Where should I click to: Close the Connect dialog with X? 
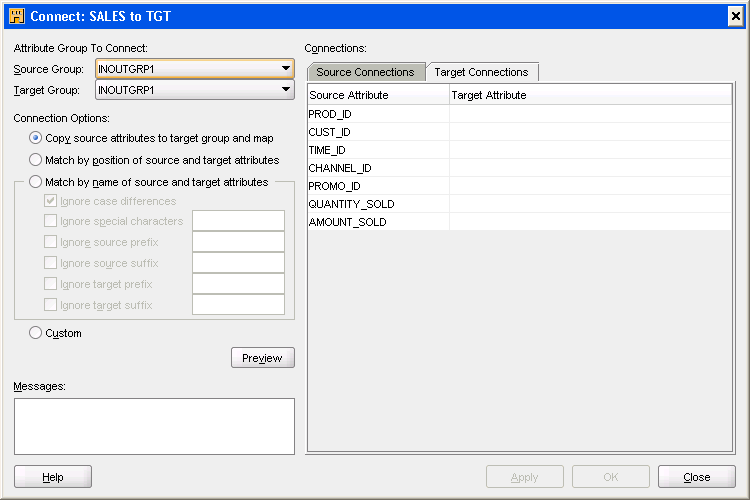point(735,16)
